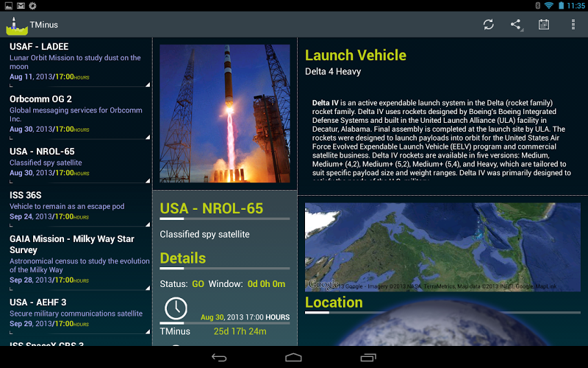Tap the Wi-Fi indicator in the status bar
The height and width of the screenshot is (368, 588).
point(548,6)
